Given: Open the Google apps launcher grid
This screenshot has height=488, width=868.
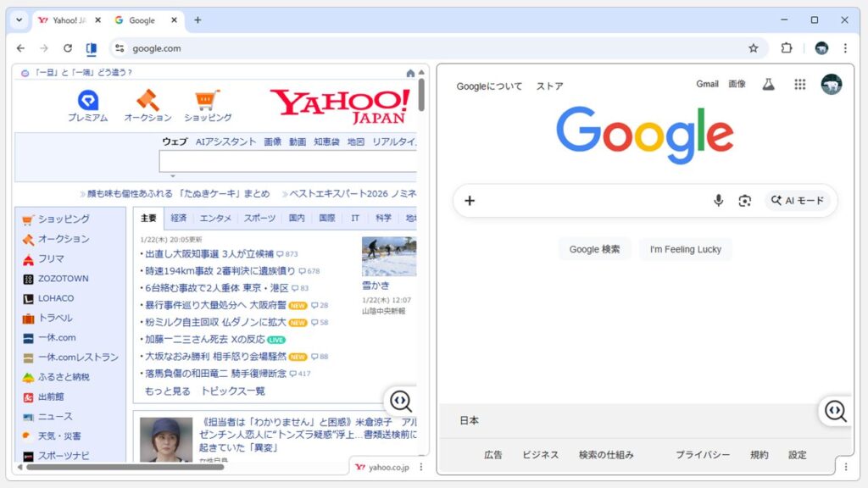Looking at the screenshot, I should pyautogui.click(x=798, y=84).
